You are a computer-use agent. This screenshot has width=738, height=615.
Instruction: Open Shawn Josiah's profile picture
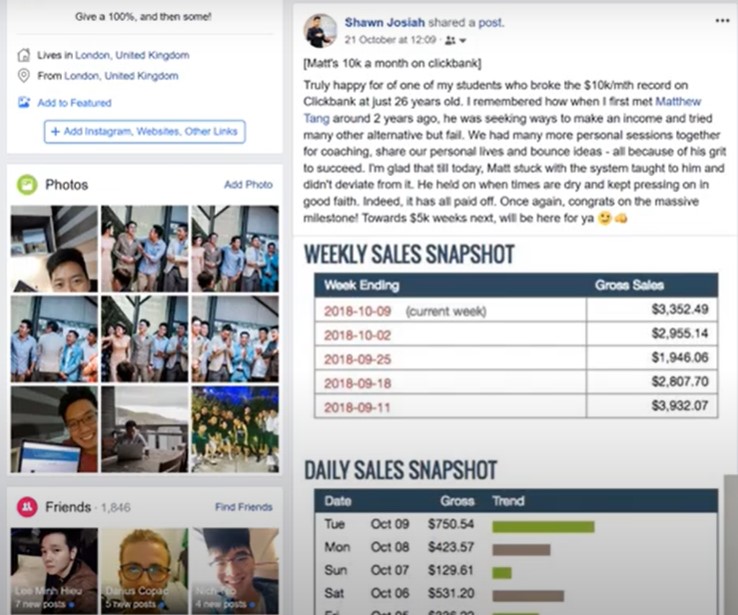pyautogui.click(x=321, y=31)
